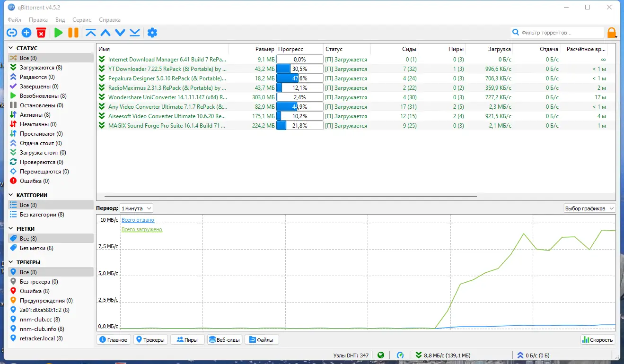Click the globe connection status icon

pyautogui.click(x=381, y=355)
